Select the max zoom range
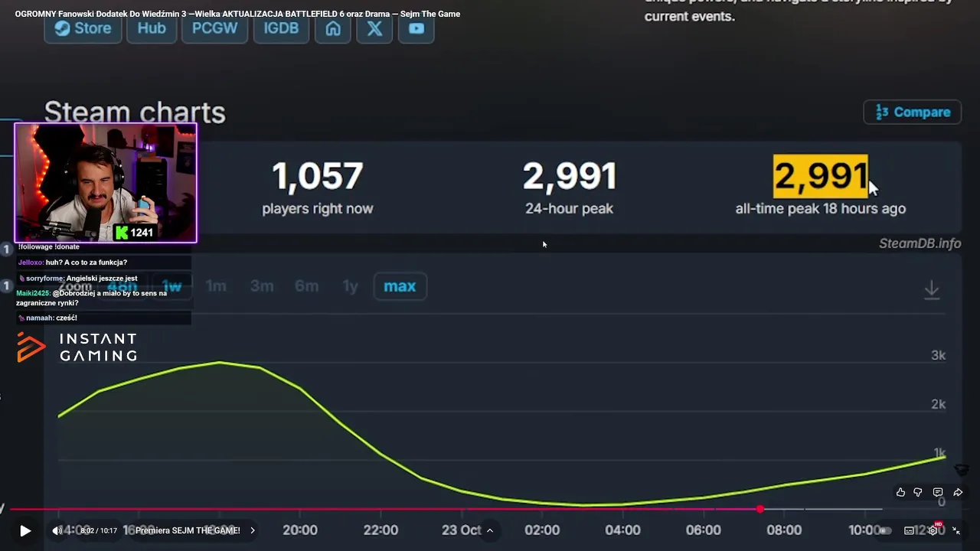The image size is (980, 551). pos(400,286)
